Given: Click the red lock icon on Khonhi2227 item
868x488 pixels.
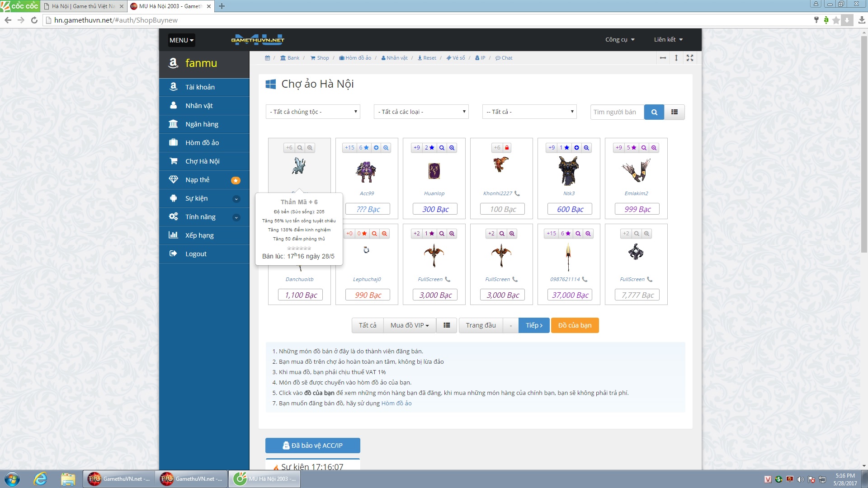Looking at the screenshot, I should [507, 148].
